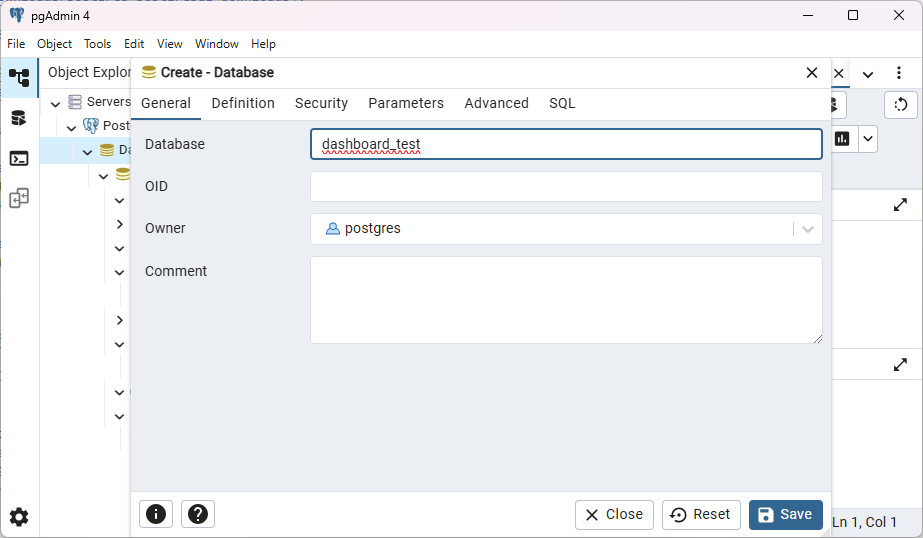
Task: Open the Owner dropdown arrow
Action: (x=808, y=229)
